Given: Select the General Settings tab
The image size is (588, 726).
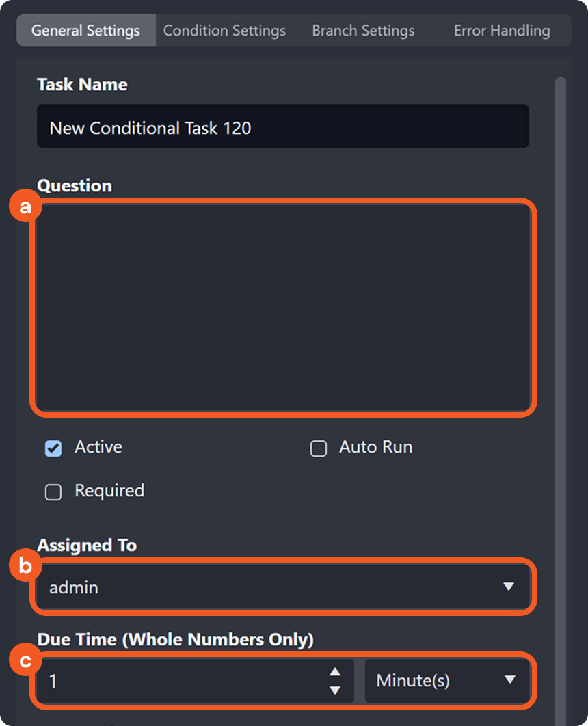Looking at the screenshot, I should point(85,30).
